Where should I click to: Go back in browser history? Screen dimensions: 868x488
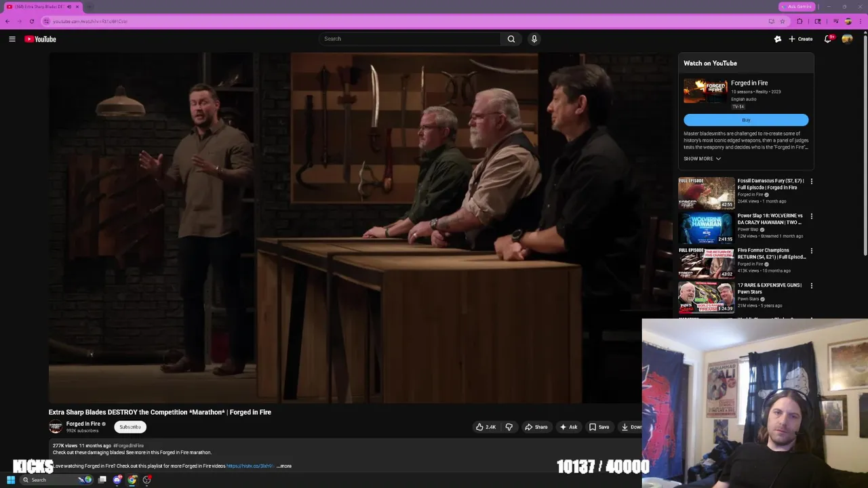click(x=7, y=21)
